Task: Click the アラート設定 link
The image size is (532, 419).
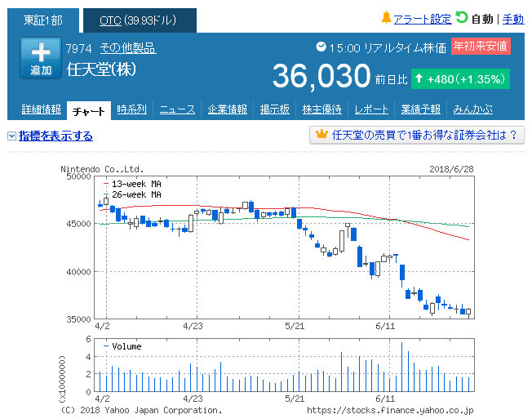Action: [423, 19]
